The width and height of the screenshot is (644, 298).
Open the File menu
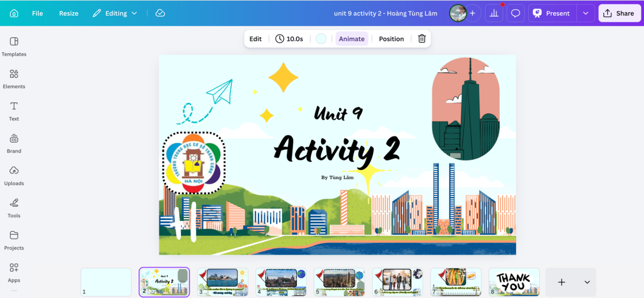[37, 13]
